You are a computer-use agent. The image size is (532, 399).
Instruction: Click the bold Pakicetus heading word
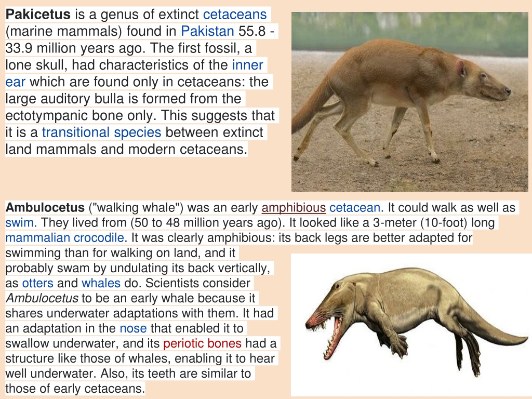point(38,15)
